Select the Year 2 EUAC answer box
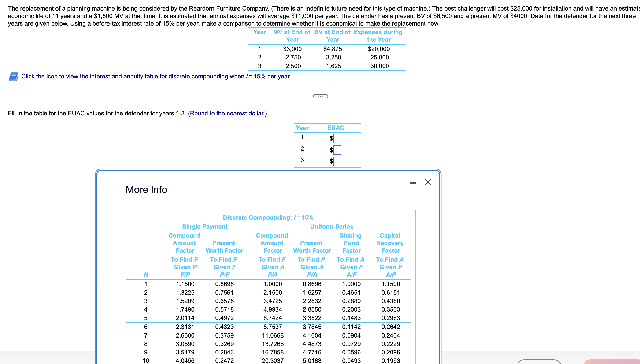Image resolution: width=640 pixels, height=364 pixels. point(337,150)
